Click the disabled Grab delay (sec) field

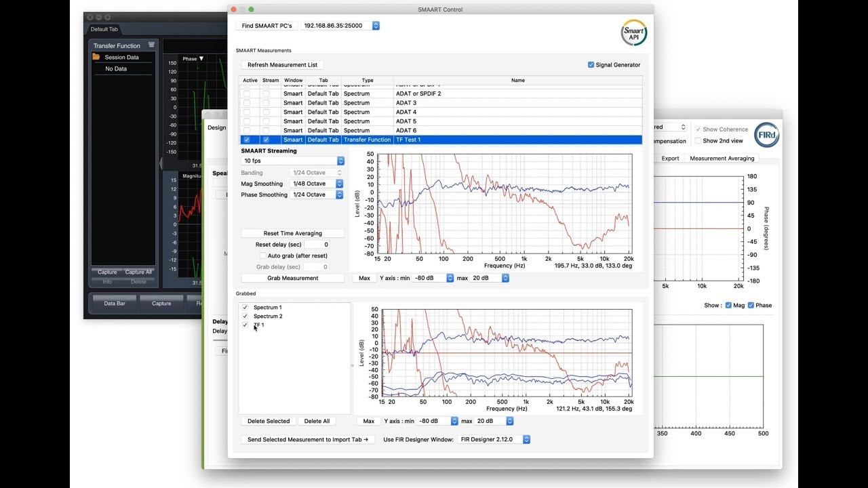pyautogui.click(x=317, y=267)
